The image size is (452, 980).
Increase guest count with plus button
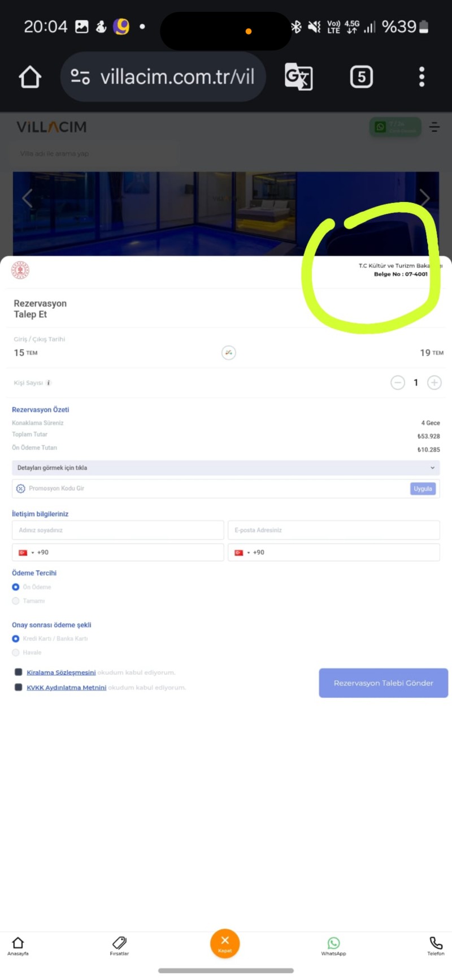click(434, 383)
